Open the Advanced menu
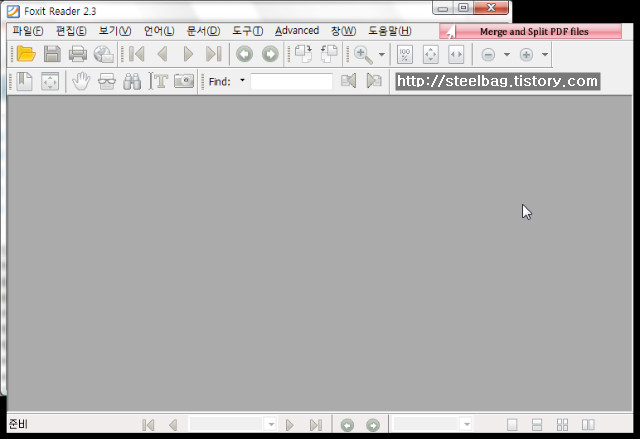640x439 pixels. tap(297, 31)
